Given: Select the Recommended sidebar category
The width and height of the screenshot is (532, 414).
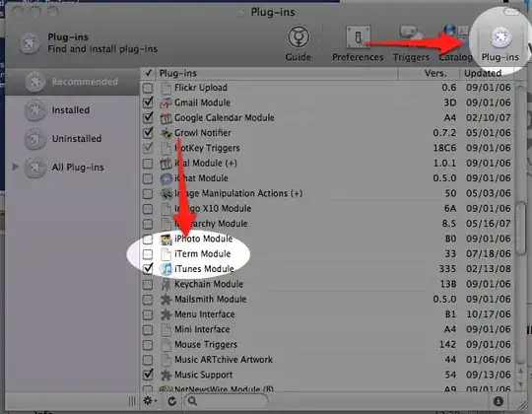Looking at the screenshot, I should (x=72, y=82).
